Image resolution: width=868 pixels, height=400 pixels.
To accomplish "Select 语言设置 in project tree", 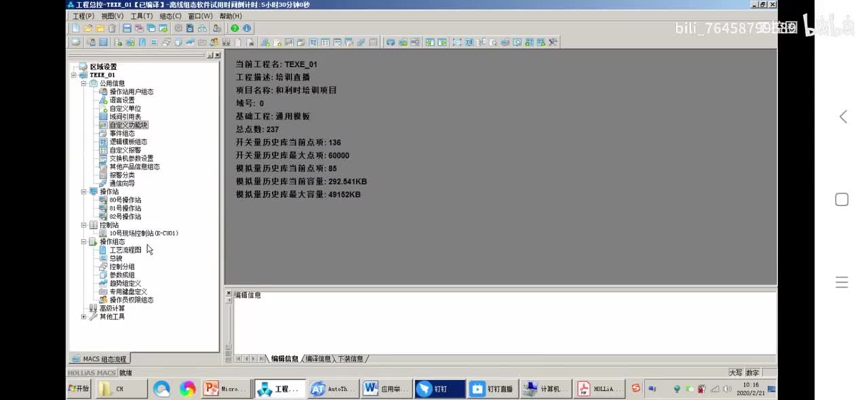I will [x=122, y=100].
